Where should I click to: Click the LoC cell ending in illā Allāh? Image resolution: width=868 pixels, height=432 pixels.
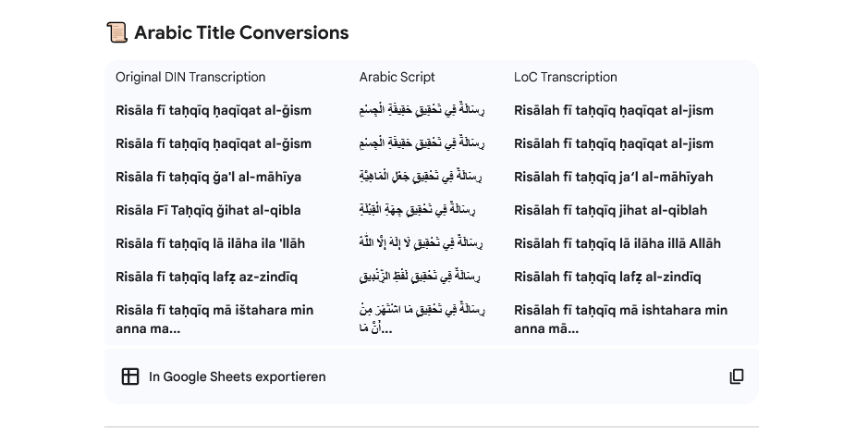pos(617,243)
